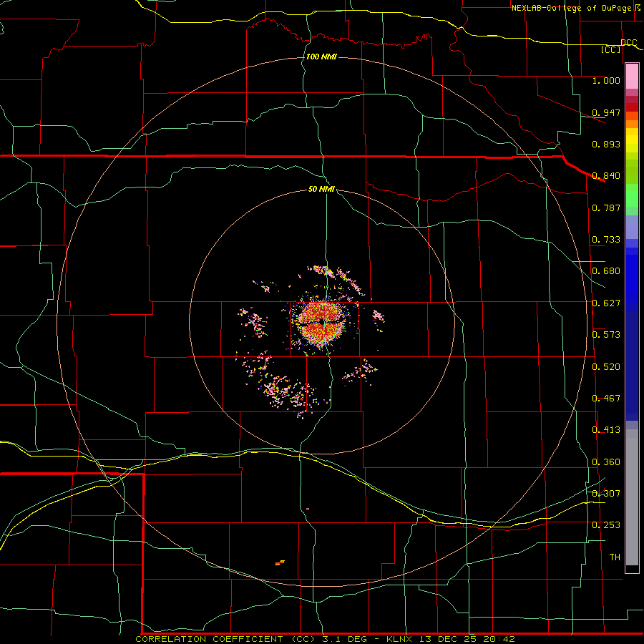
Task: Click the 0.307 color scale value
Action: point(606,494)
